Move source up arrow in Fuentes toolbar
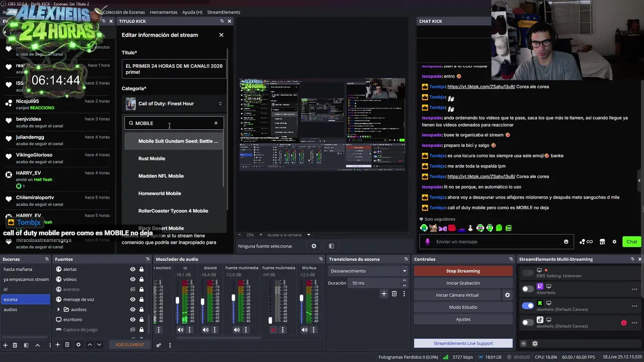Image resolution: width=644 pixels, height=362 pixels. pyautogui.click(x=90, y=344)
